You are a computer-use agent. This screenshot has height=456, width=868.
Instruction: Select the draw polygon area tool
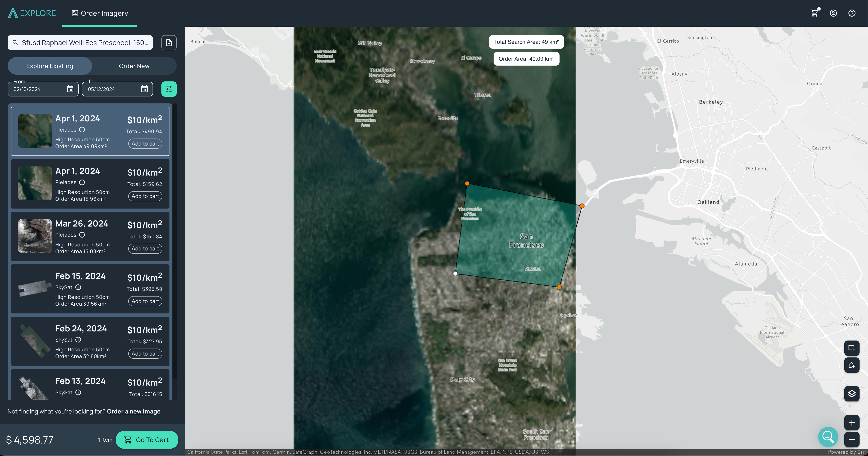click(x=852, y=365)
